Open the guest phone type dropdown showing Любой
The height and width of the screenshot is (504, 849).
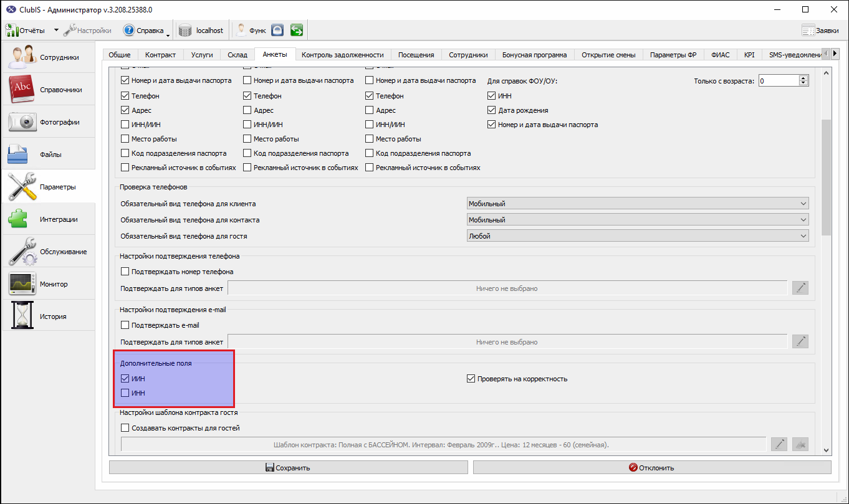(638, 236)
